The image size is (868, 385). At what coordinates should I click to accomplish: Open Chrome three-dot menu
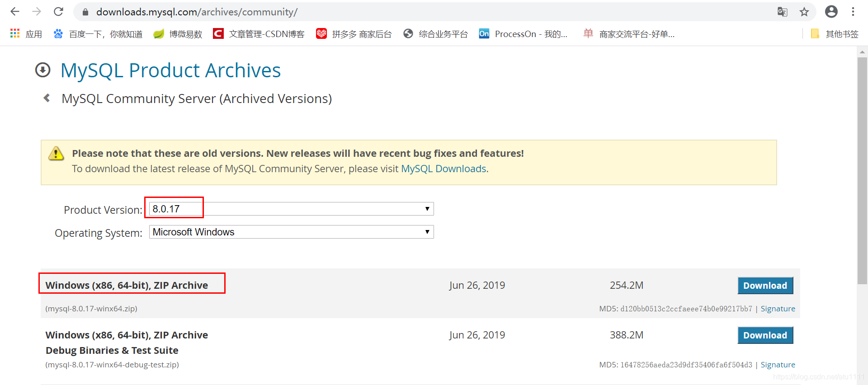(853, 12)
